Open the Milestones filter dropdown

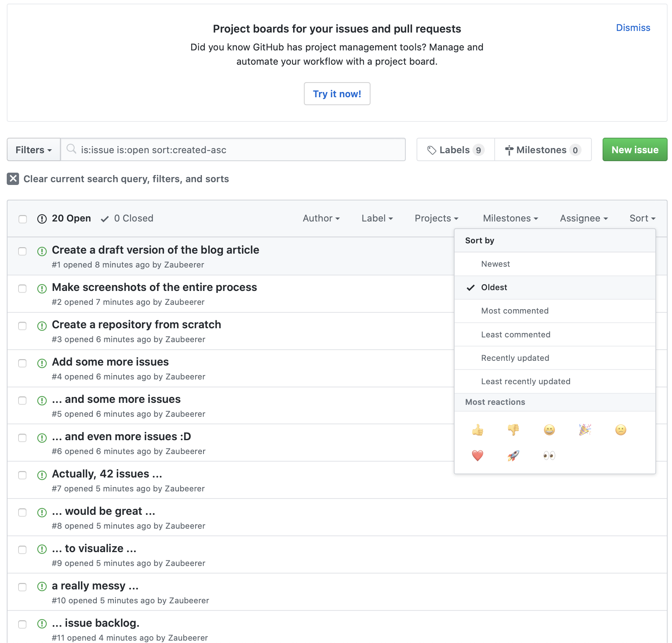click(x=510, y=218)
